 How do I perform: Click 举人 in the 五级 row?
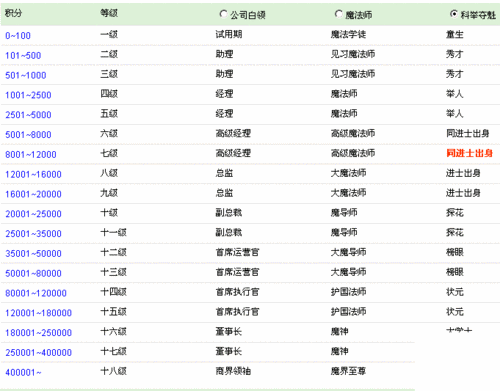click(455, 114)
